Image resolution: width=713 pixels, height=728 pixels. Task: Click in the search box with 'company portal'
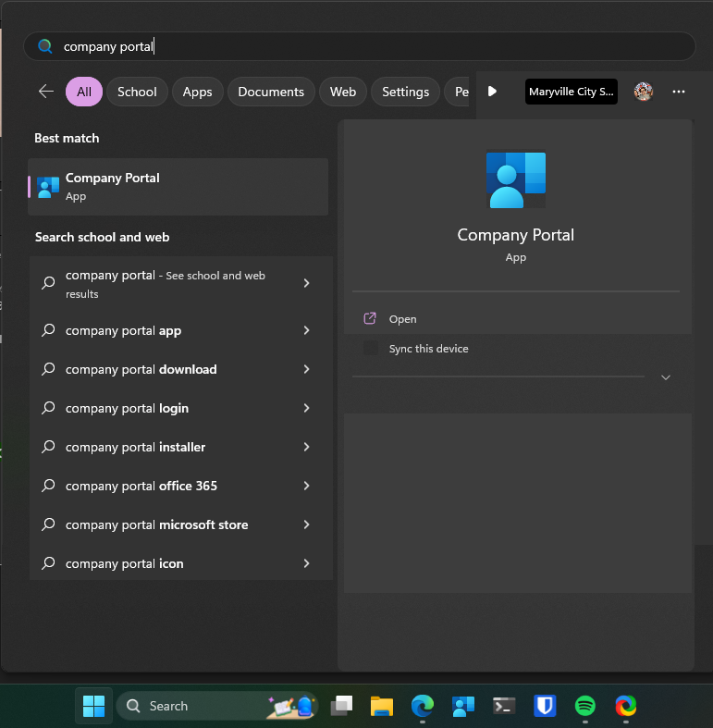(360, 46)
